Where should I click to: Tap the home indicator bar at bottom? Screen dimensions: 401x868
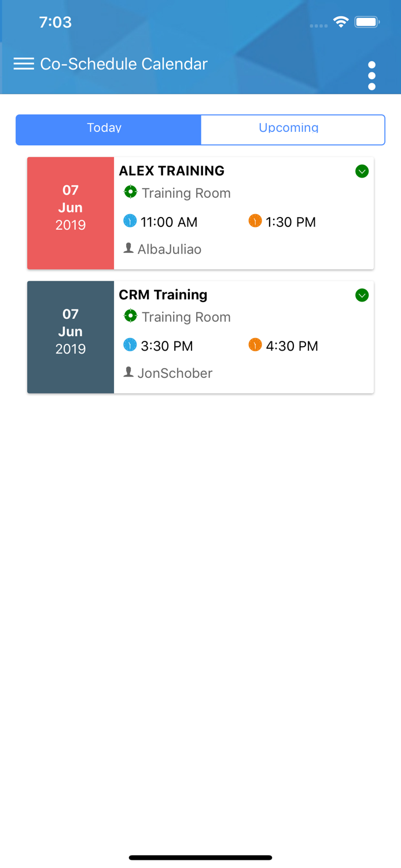point(200,858)
